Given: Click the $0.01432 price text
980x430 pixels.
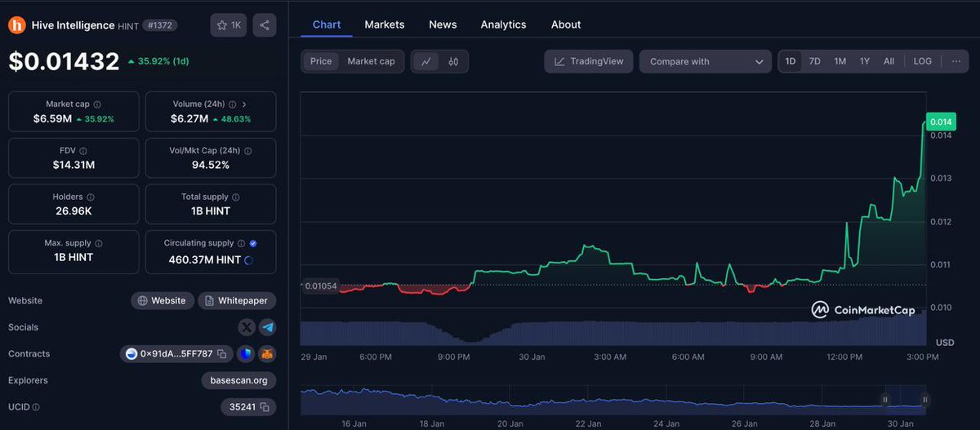Looking at the screenshot, I should (64, 61).
